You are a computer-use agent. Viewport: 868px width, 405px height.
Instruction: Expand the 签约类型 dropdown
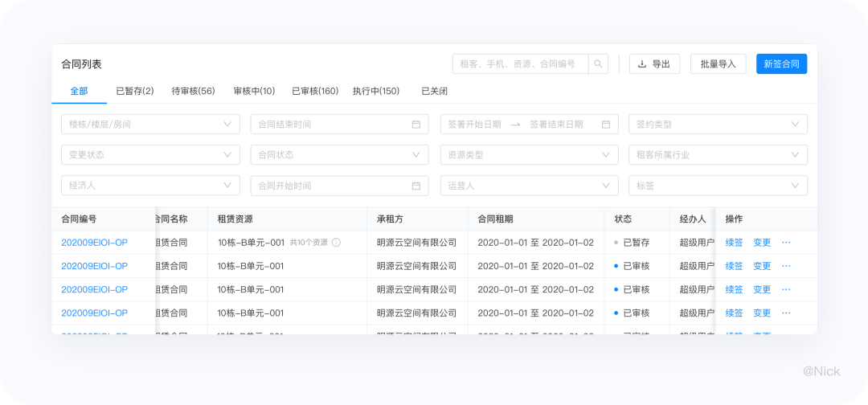click(718, 125)
